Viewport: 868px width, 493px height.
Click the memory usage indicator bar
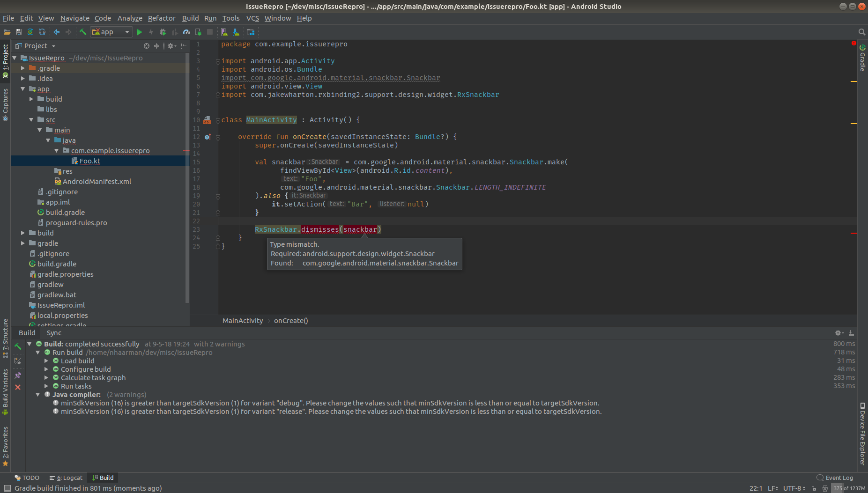click(849, 488)
